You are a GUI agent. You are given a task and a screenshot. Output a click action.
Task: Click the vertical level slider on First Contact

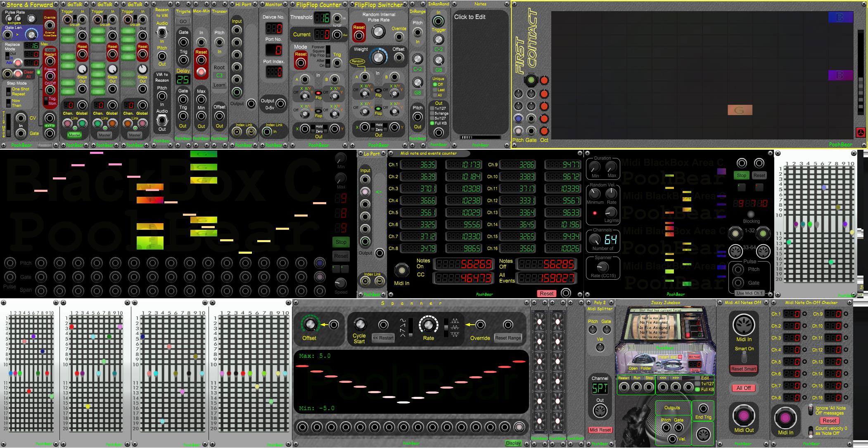pyautogui.click(x=861, y=72)
